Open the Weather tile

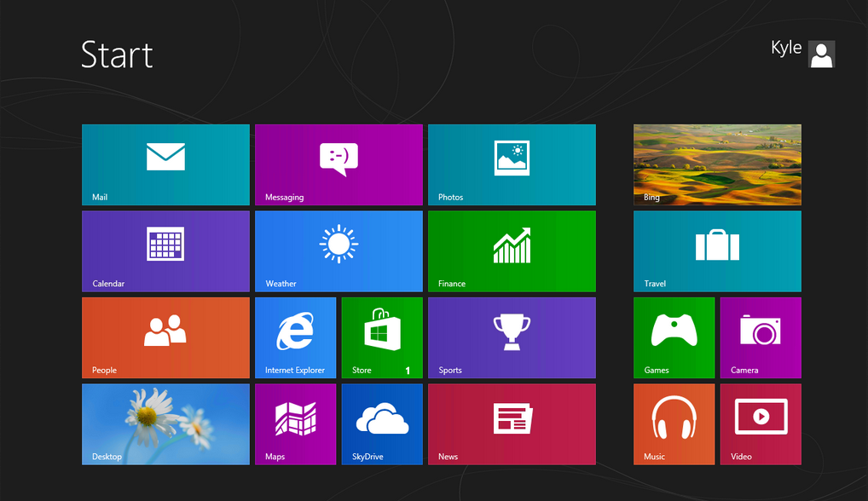point(339,251)
